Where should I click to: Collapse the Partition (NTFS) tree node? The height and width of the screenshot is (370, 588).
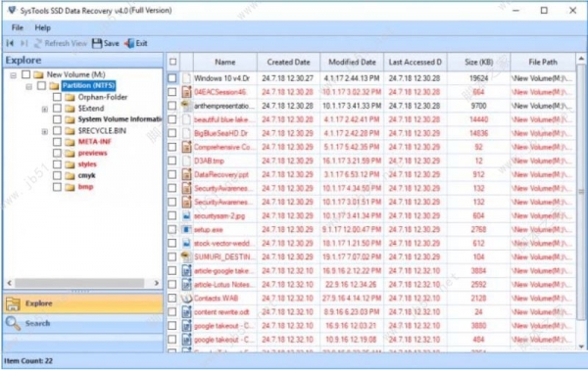point(28,87)
